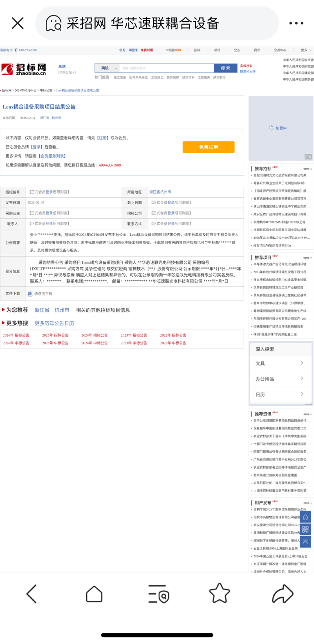The image size is (314, 644).
Task: Open MORE in 推荐招标 panel
Action: tap(307, 169)
